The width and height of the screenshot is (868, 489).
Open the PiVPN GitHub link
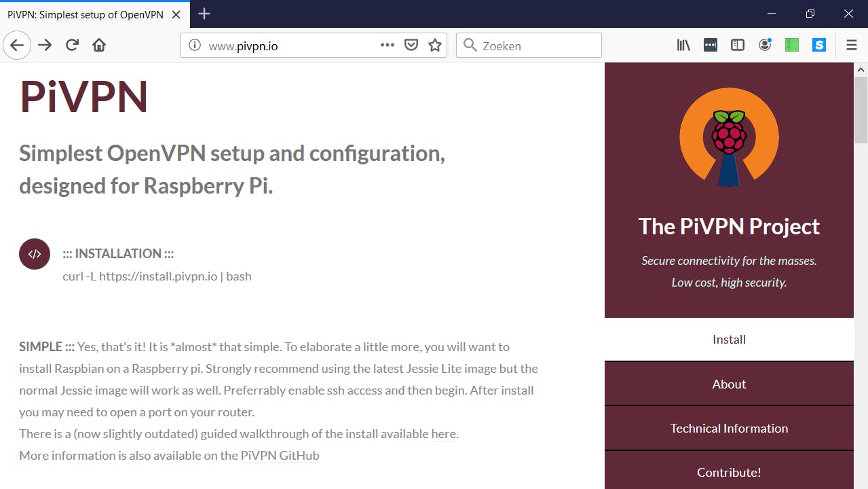(x=280, y=456)
